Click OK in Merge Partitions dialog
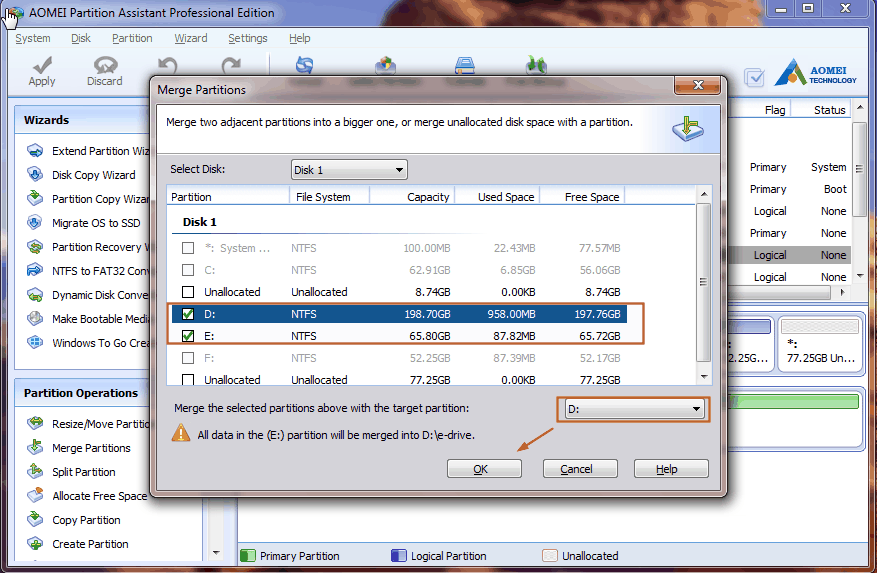This screenshot has width=877, height=573. [484, 469]
